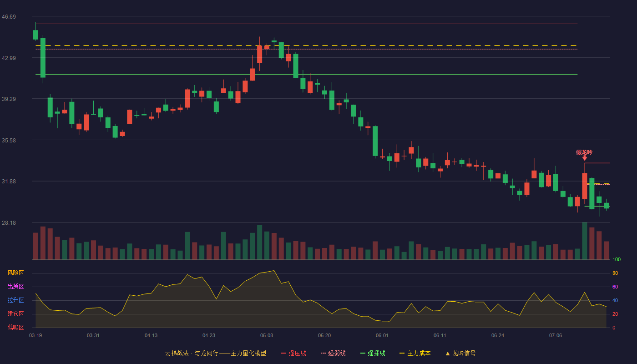The width and height of the screenshot is (637, 364).
Task: Click the green 100 indicator axis value
Action: pos(617,260)
